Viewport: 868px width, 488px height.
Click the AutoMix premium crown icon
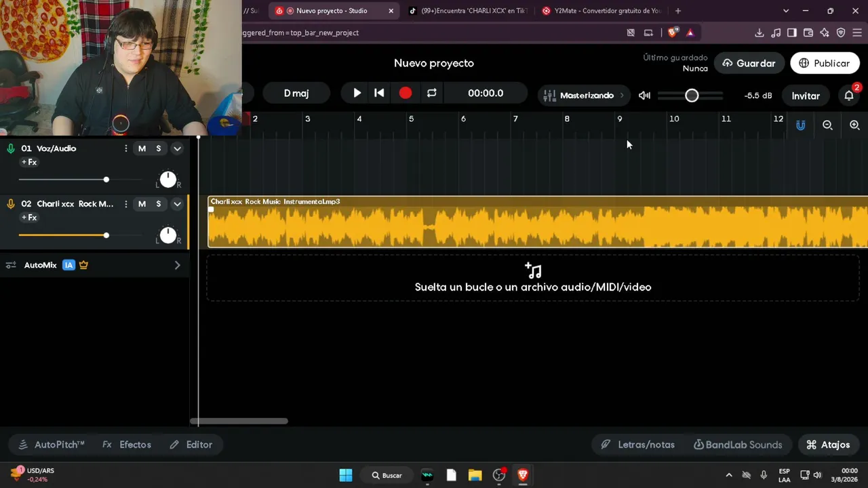pyautogui.click(x=83, y=265)
